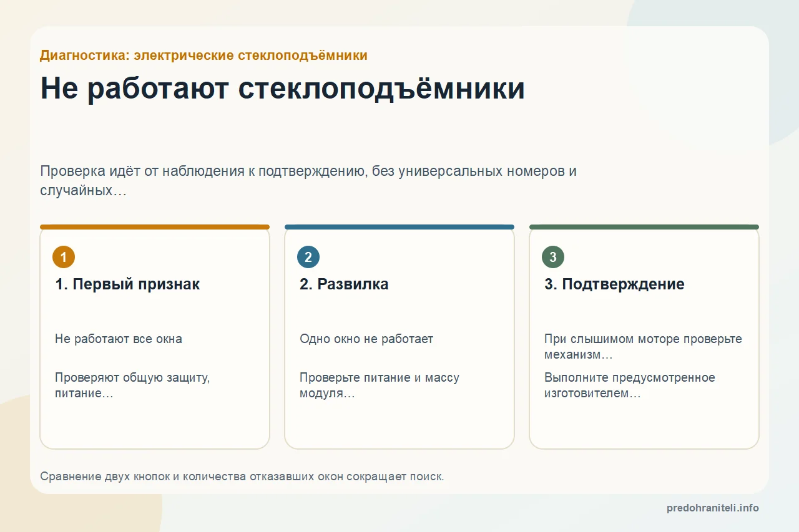Click the text "Одно окно не работает"
Screen dimensions: 799x532
tap(366, 339)
